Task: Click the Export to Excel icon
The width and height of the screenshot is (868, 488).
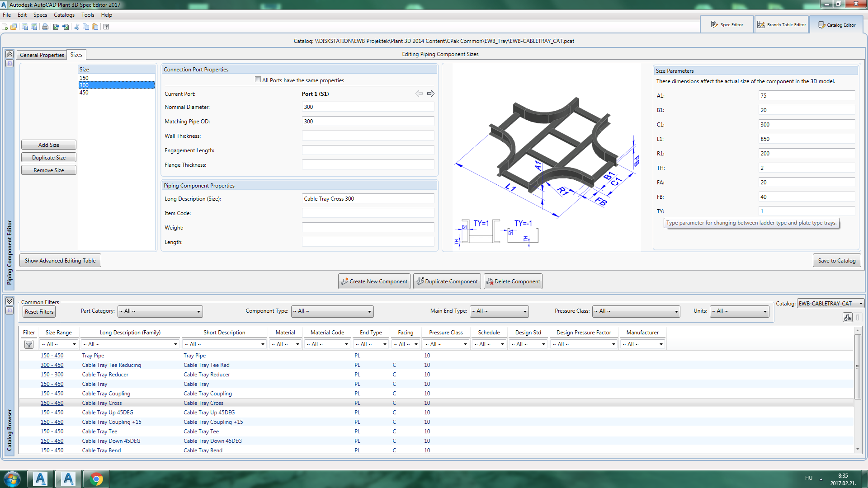Action: point(56,27)
